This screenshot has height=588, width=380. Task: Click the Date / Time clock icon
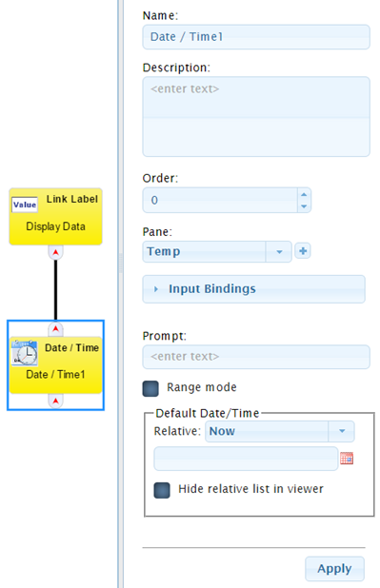tap(25, 352)
